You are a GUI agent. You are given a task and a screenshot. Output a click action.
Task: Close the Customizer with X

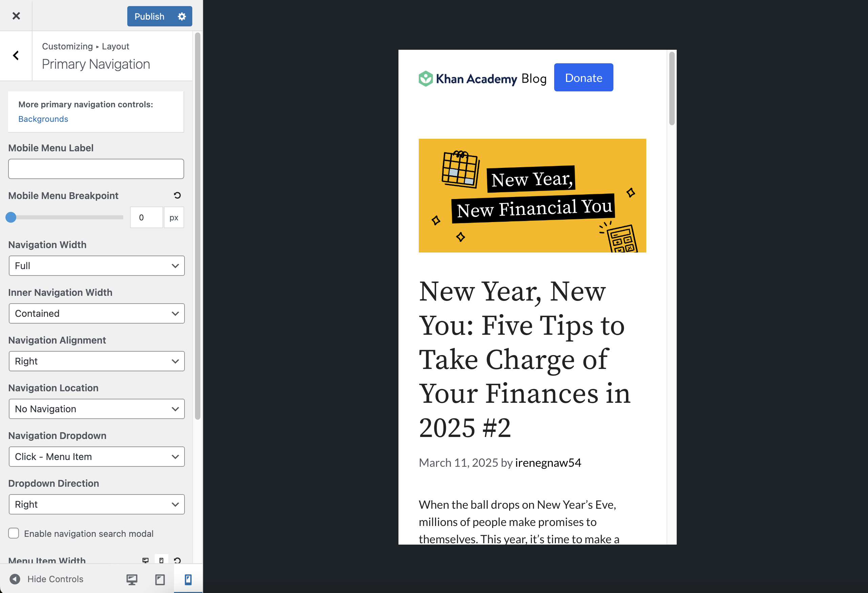click(16, 16)
